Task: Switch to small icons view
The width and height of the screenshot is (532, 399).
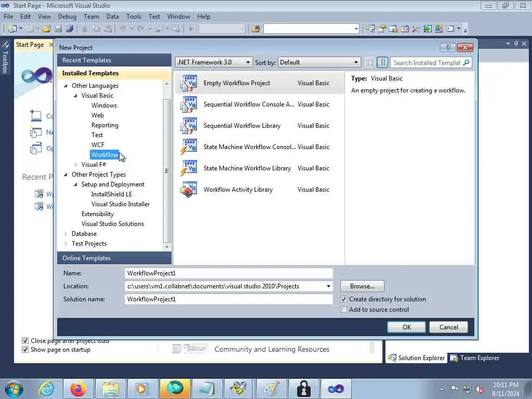Action: [369, 62]
